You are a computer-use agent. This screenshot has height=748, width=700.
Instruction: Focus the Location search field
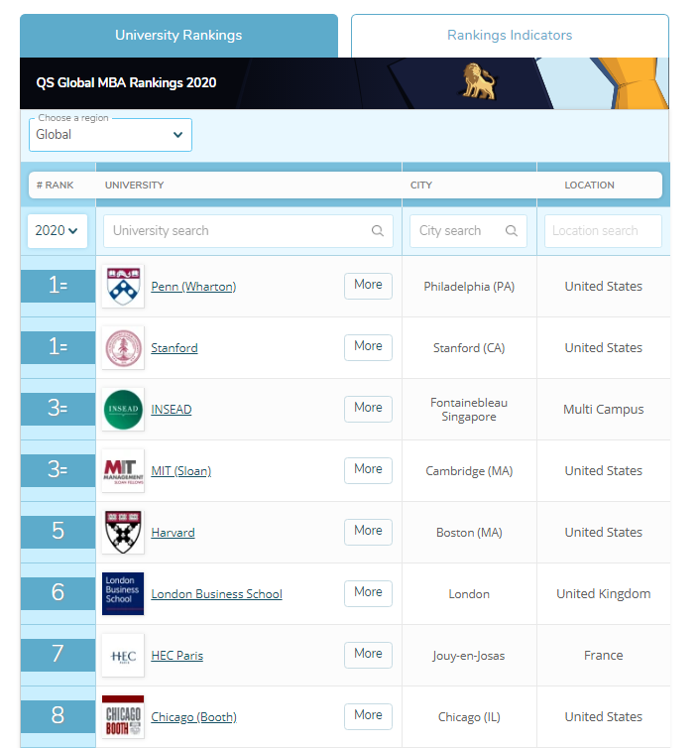[x=603, y=231]
